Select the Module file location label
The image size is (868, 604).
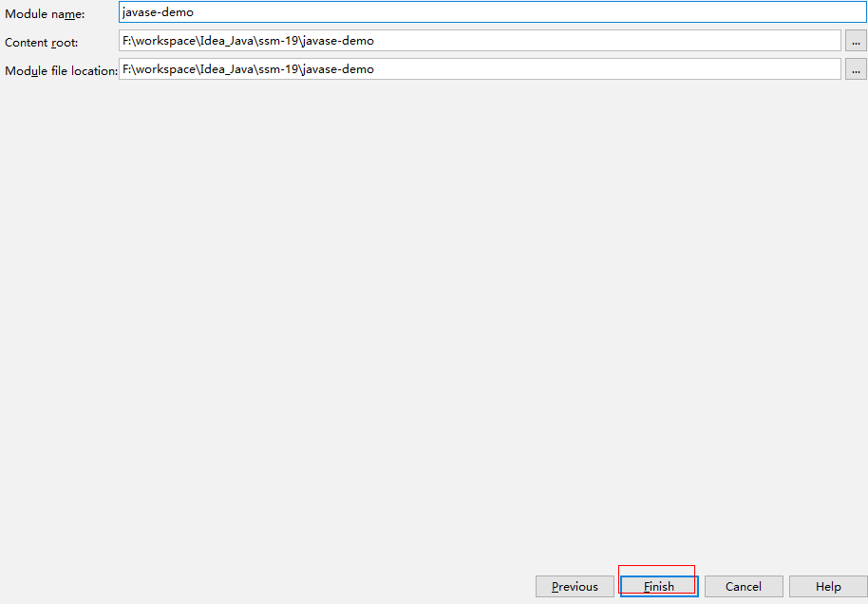point(61,71)
